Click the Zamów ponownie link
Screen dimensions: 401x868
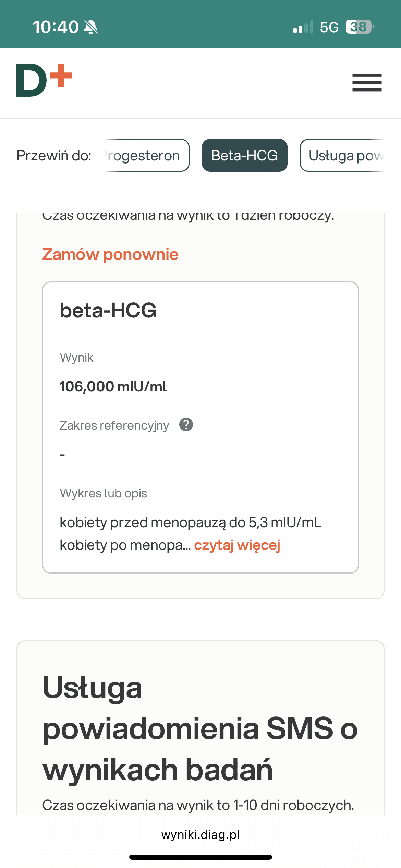click(x=110, y=254)
